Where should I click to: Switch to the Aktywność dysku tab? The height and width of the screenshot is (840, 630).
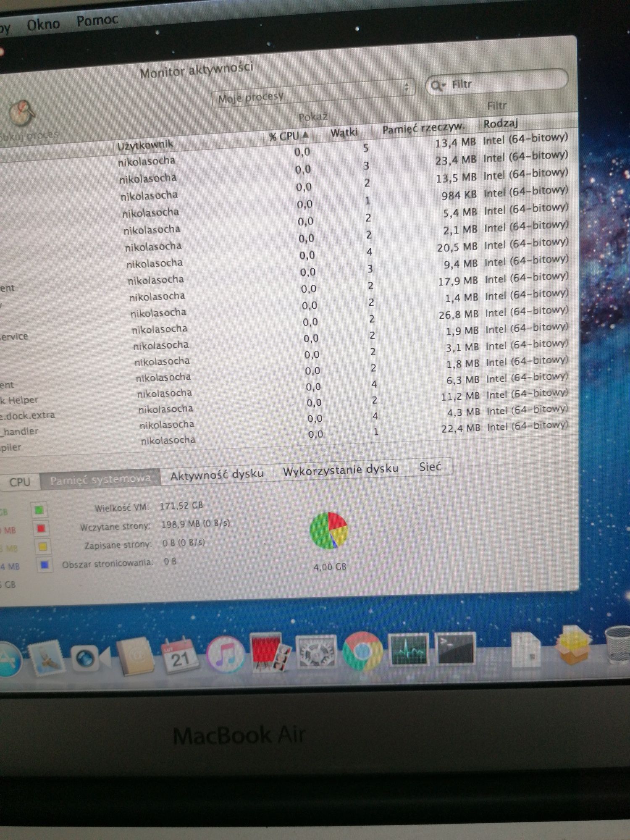[217, 474]
